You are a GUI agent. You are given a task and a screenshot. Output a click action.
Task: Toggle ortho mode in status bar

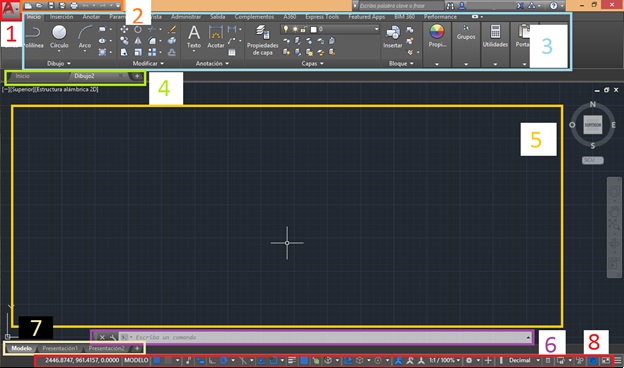pyautogui.click(x=212, y=360)
